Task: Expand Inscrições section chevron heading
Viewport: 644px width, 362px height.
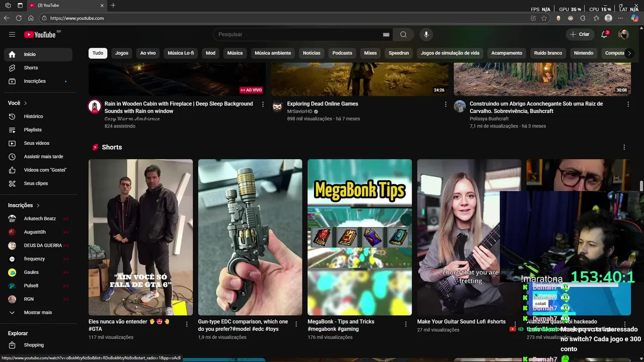Action: pyautogui.click(x=38, y=205)
